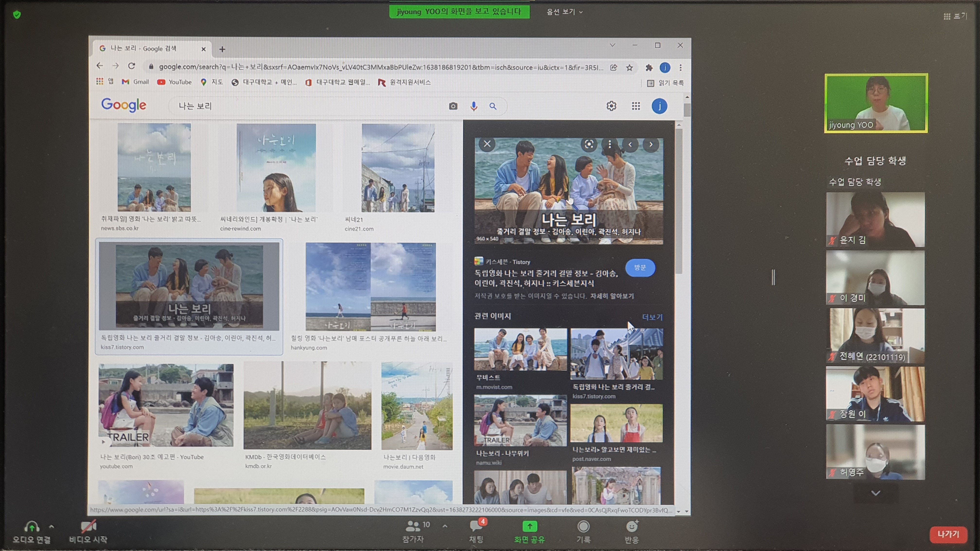The image size is (980, 551).
Task: Click the browser page vertical scrollbar thumb
Action: pos(687,110)
